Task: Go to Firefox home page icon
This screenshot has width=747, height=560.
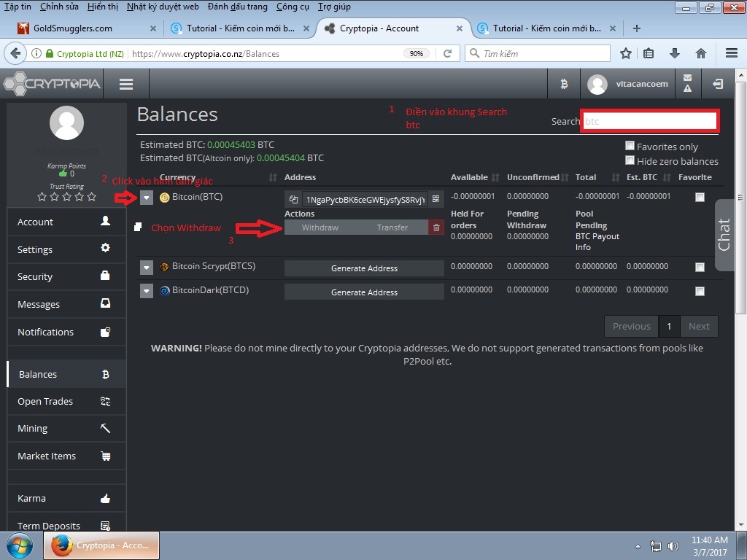Action: point(701,53)
